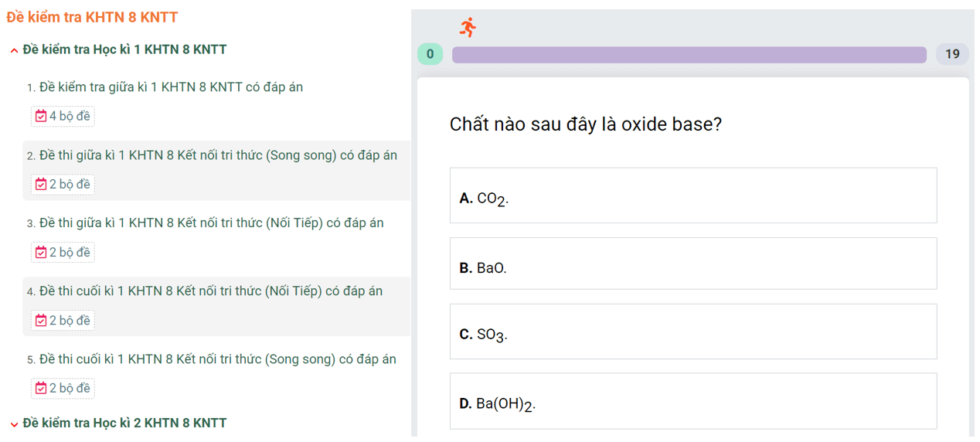Image resolution: width=980 pixels, height=442 pixels.
Task: Open 'Đề thi giữa kì 1 (Song song)' link
Action: tap(218, 155)
